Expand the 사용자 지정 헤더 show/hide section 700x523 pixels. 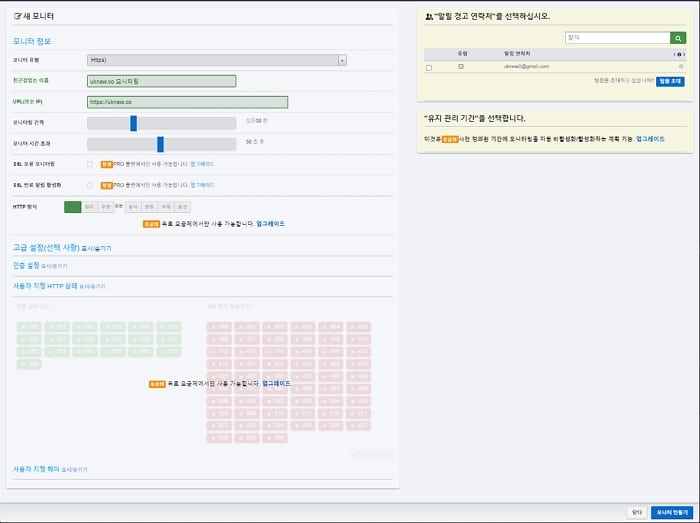coord(74,469)
